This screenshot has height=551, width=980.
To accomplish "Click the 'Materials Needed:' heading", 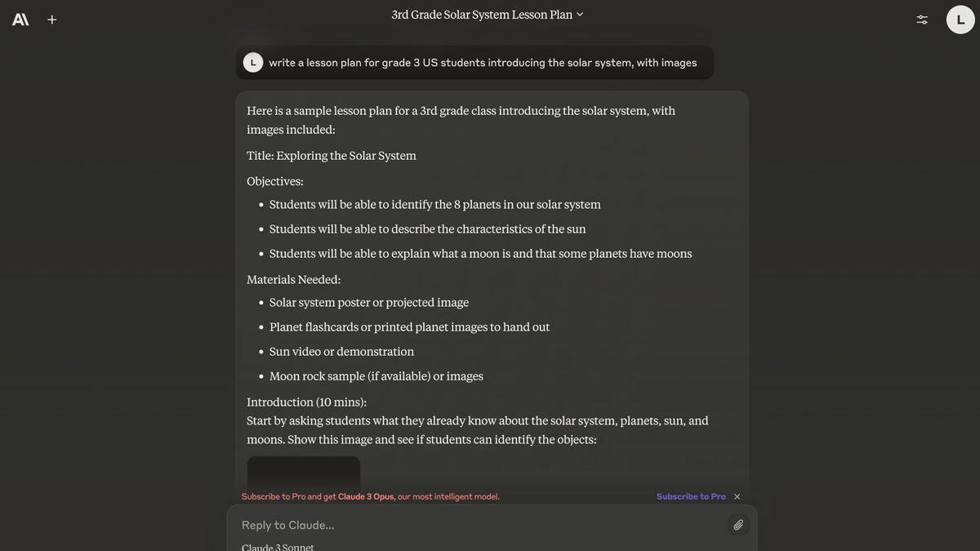I will click(x=294, y=279).
